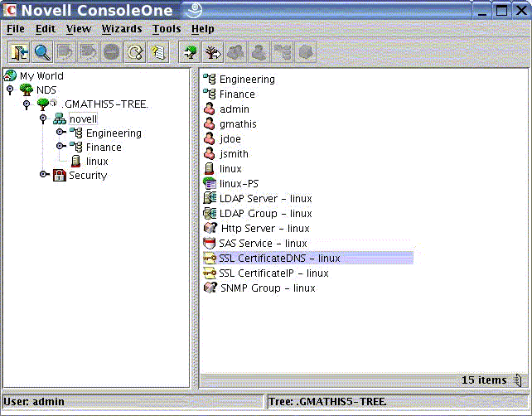Select user jsmith in the list
The image size is (532, 416).
coord(234,153)
